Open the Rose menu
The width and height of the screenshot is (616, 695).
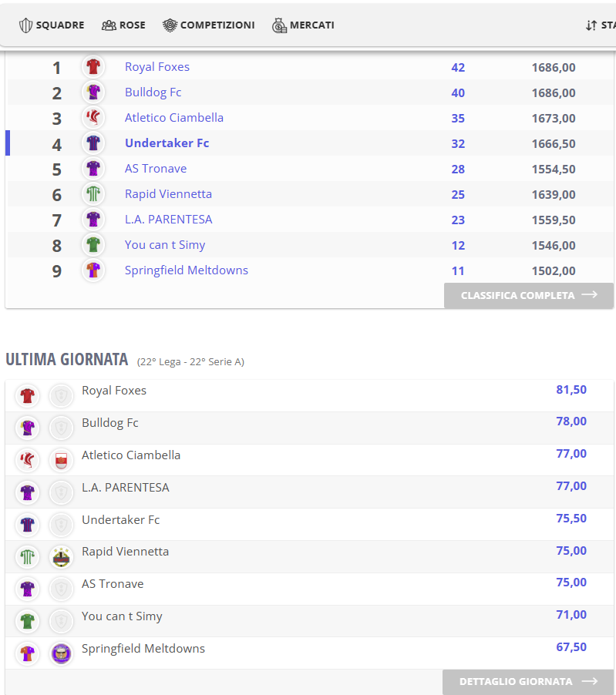123,25
